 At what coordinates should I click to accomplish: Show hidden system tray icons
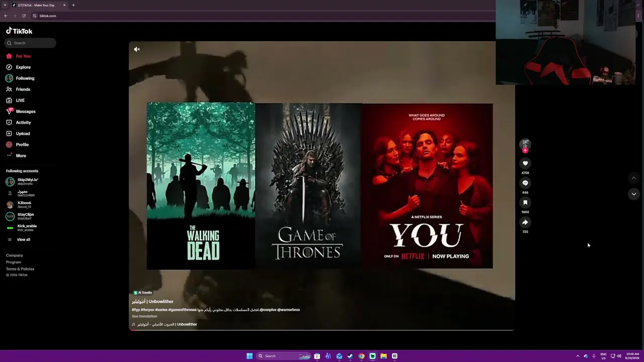(x=578, y=356)
